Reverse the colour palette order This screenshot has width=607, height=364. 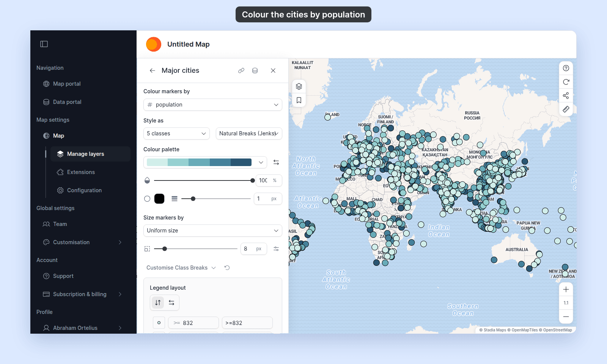[276, 162]
